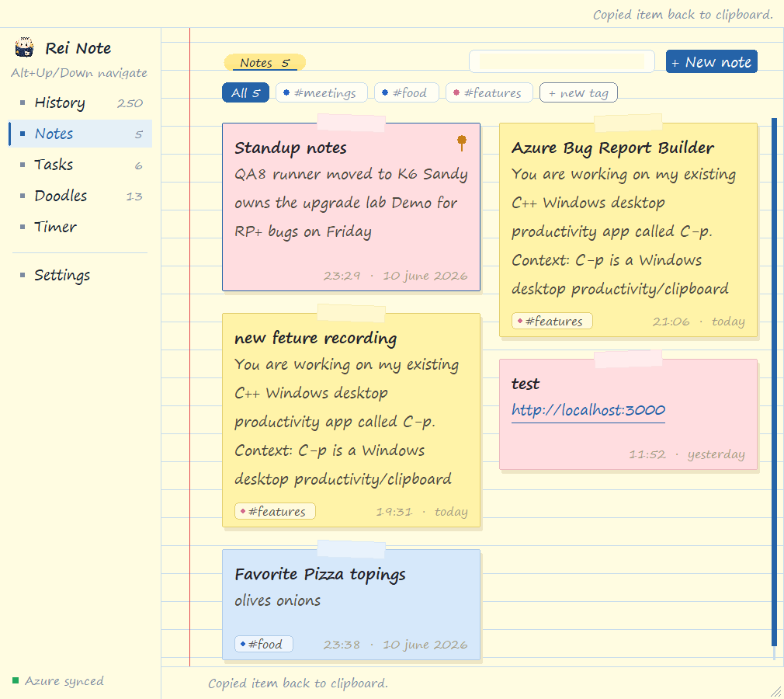The image size is (784, 699).
Task: Filter notes by #food tag
Action: 407,92
